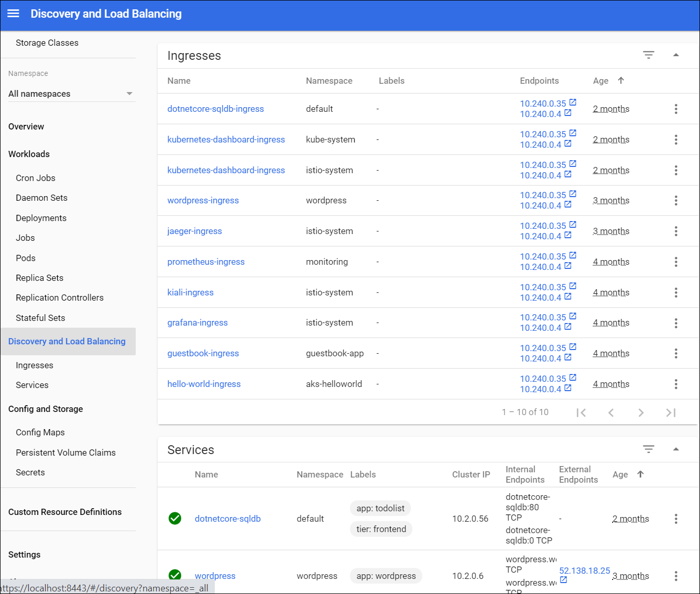Open the hamburger navigation menu
This screenshot has height=594, width=700.
pos(14,14)
